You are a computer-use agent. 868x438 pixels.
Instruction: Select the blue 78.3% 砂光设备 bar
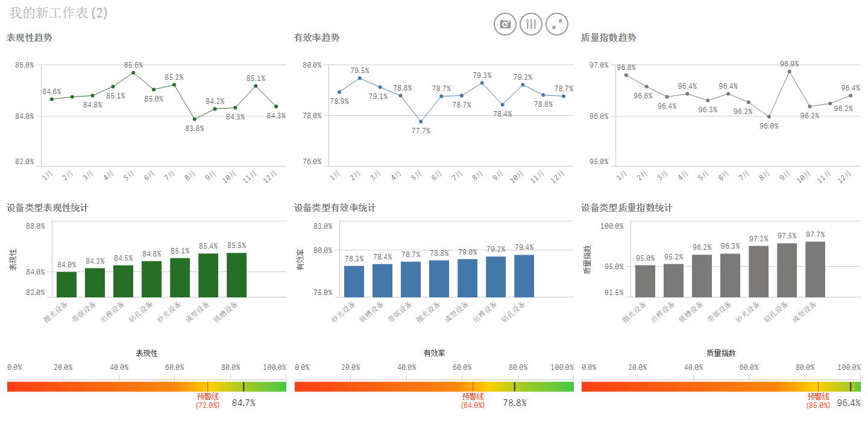(x=354, y=281)
